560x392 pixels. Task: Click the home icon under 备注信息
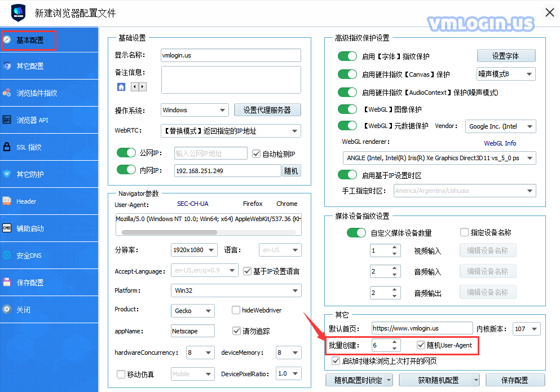tap(121, 87)
